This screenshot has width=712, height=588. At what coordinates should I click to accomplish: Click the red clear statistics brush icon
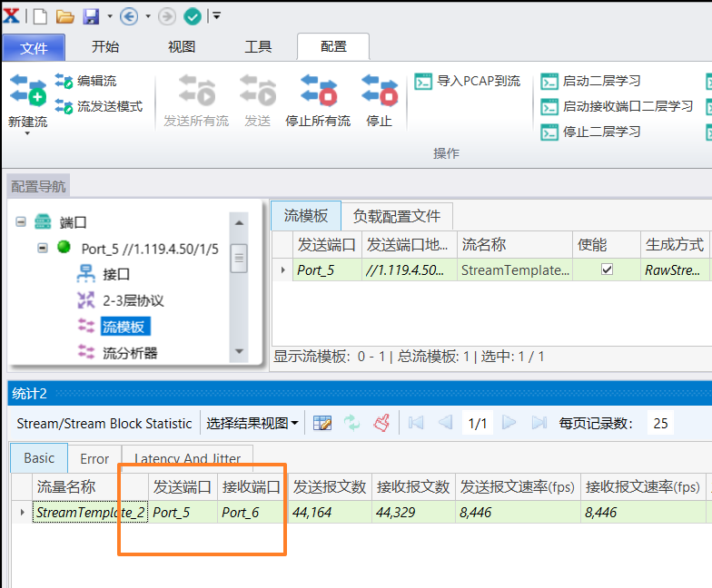[381, 423]
